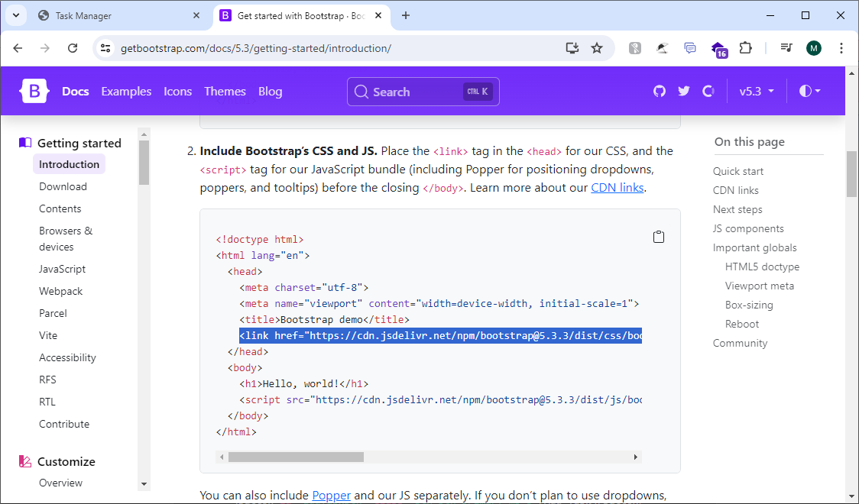Click the bird-like extension icon
Image resolution: width=859 pixels, height=504 pixels.
[663, 48]
